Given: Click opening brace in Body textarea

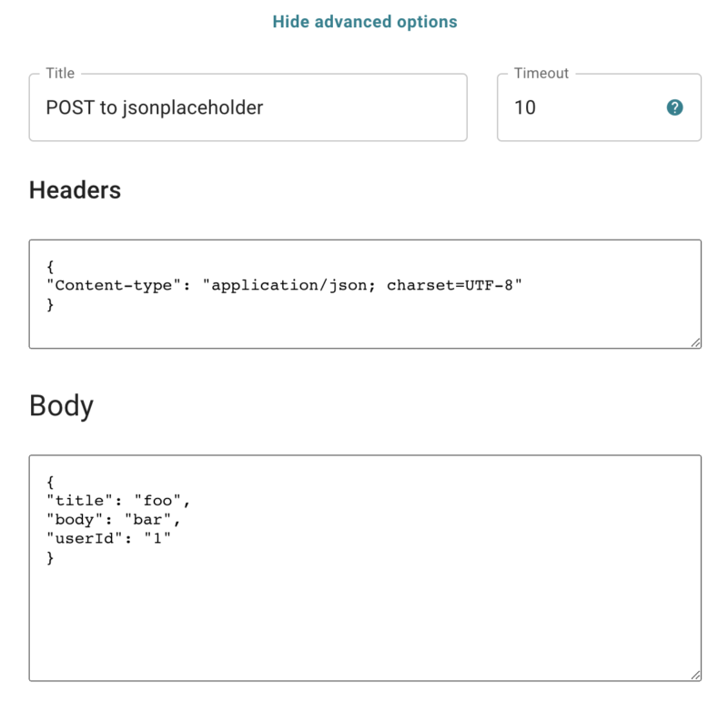Looking at the screenshot, I should 50,482.
